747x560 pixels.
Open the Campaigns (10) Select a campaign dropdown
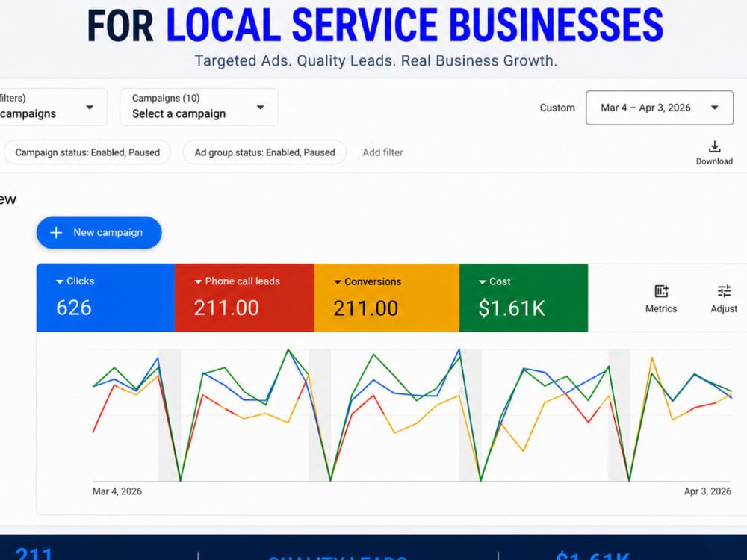coord(199,107)
